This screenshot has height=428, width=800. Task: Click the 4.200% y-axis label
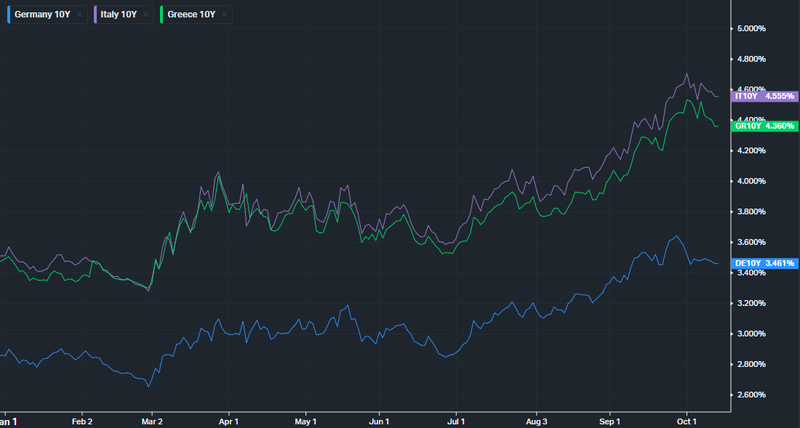(x=752, y=150)
